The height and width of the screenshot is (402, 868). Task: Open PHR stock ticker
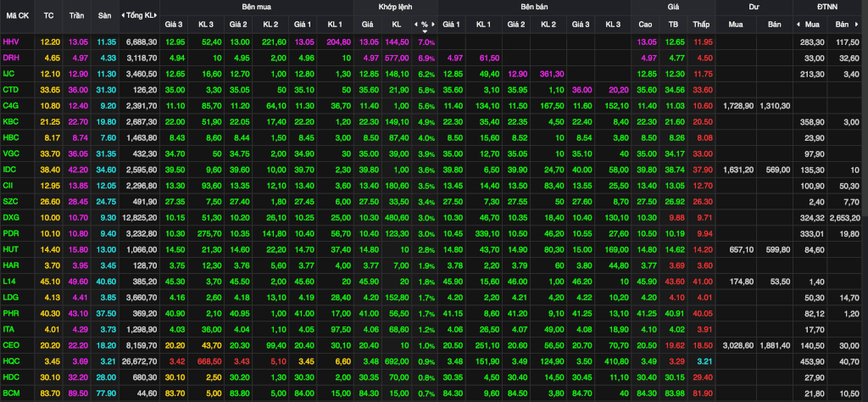click(x=10, y=313)
